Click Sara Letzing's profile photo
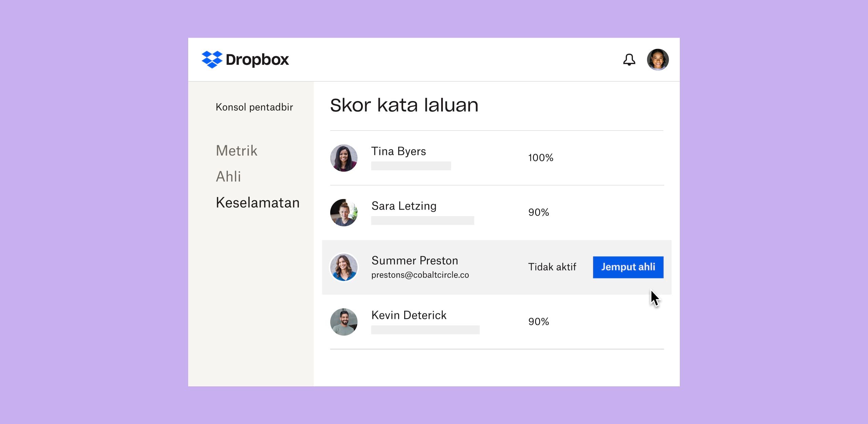The width and height of the screenshot is (868, 424). (x=344, y=213)
